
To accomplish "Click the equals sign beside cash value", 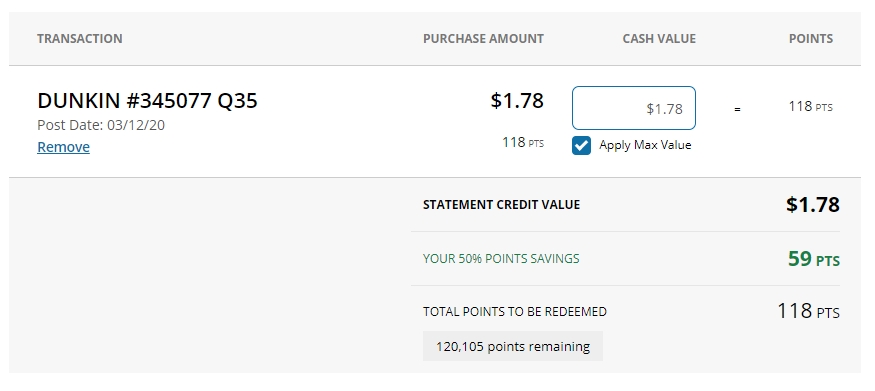I will tap(737, 109).
